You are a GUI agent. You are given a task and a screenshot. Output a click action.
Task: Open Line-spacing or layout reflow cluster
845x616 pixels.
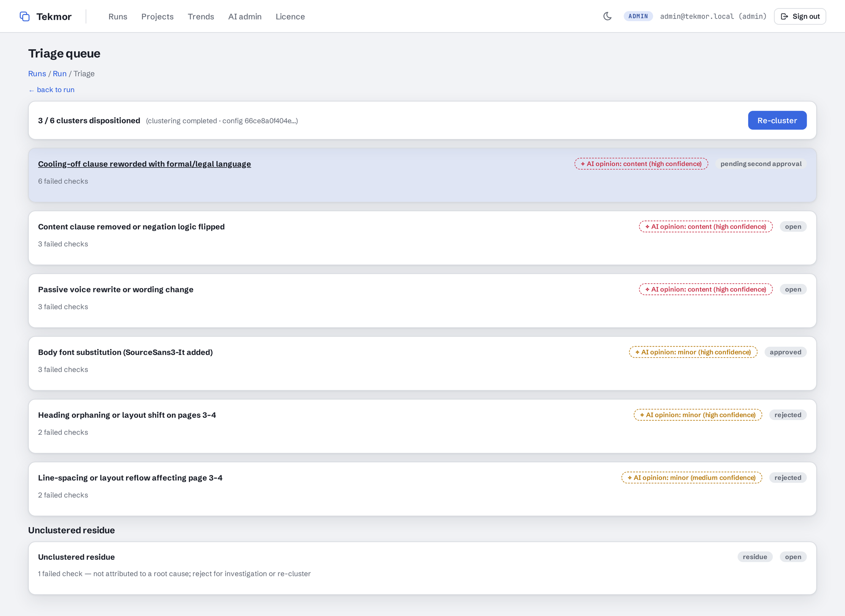click(x=130, y=478)
